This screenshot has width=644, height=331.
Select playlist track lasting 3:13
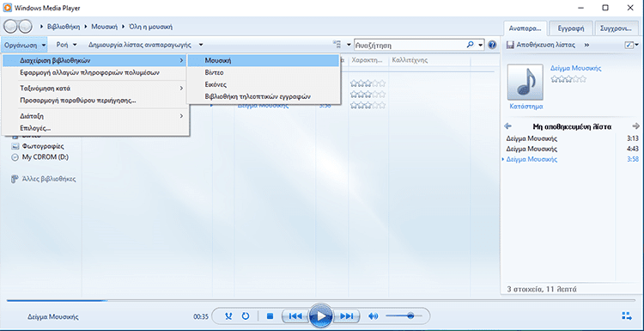tap(571, 138)
